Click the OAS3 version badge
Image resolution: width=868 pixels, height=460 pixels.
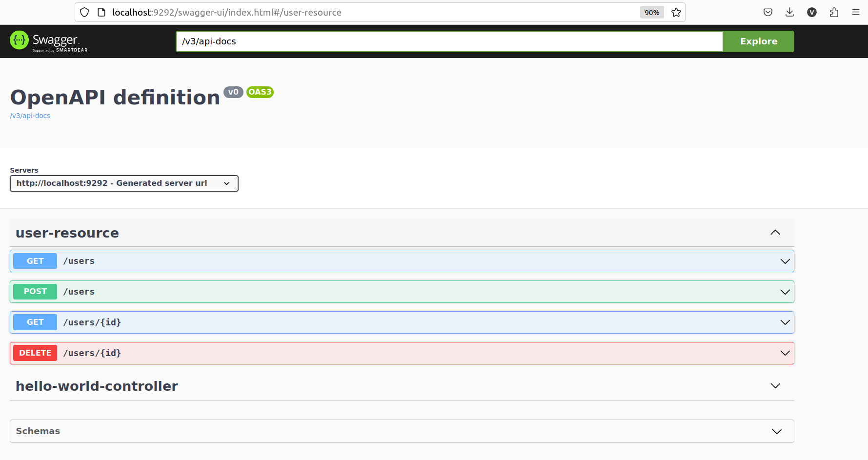[260, 92]
